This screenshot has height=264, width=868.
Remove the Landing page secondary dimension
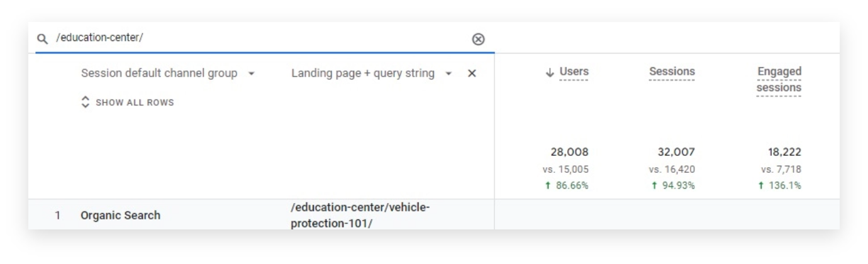472,74
